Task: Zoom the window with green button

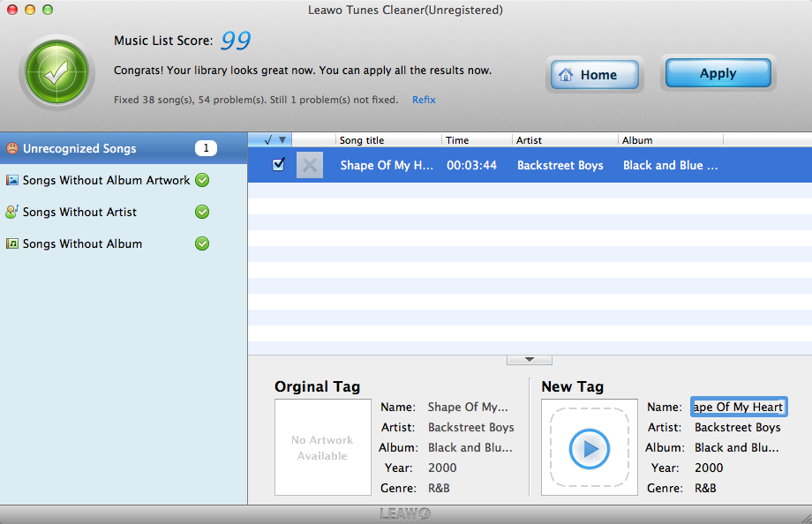Action: coord(48,10)
